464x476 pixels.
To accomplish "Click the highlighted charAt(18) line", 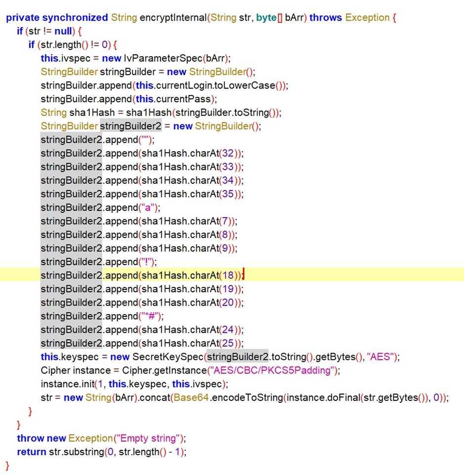I will (x=142, y=276).
